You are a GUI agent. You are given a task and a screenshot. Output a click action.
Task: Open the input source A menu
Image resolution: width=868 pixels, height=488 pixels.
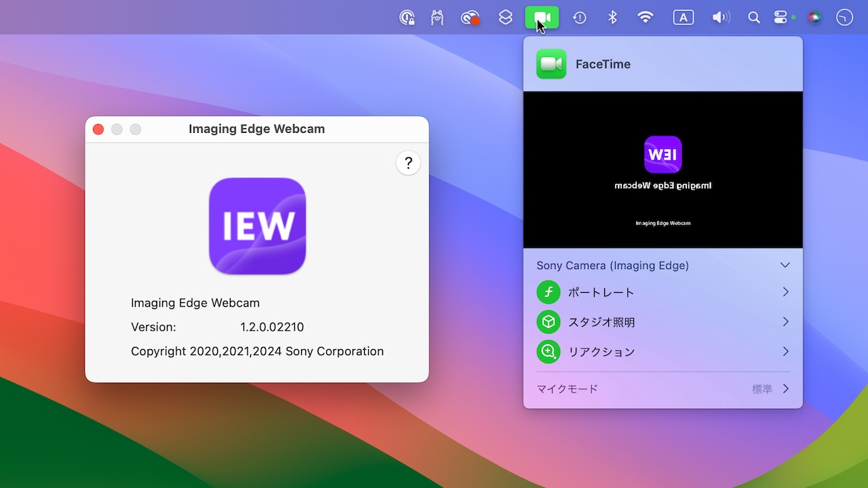click(x=684, y=18)
